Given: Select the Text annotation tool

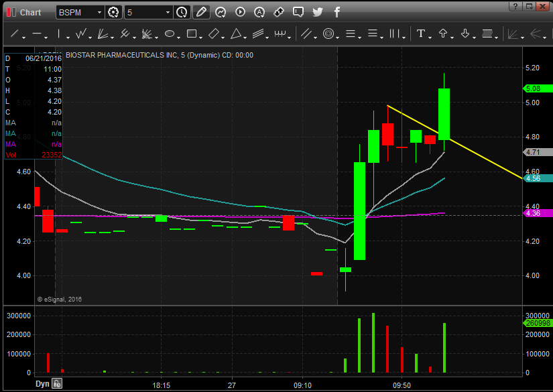Looking at the screenshot, I should click(420, 34).
